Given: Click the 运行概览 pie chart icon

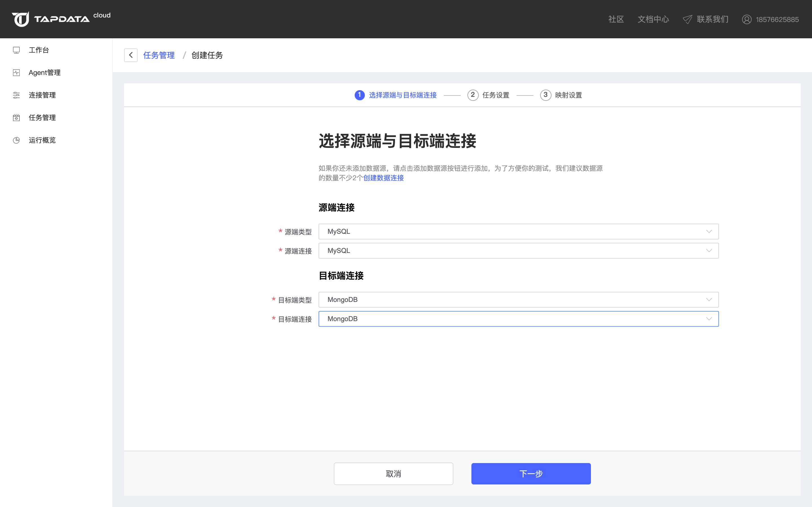Looking at the screenshot, I should tap(16, 140).
